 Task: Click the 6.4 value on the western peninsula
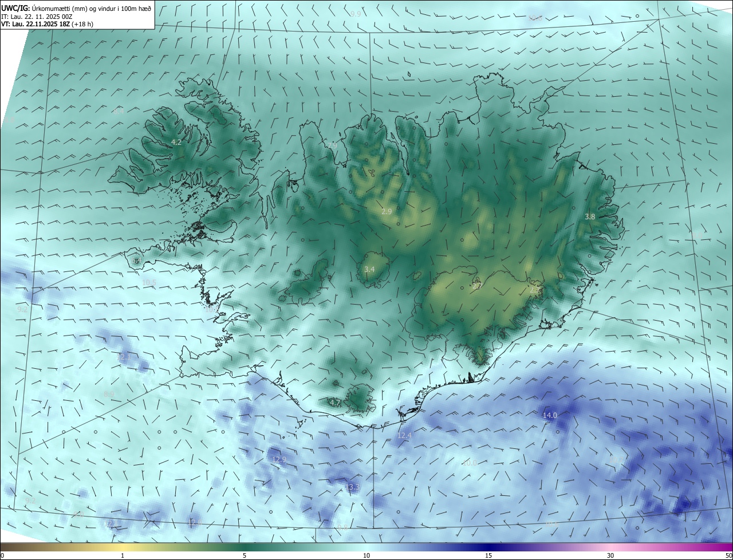click(x=136, y=261)
